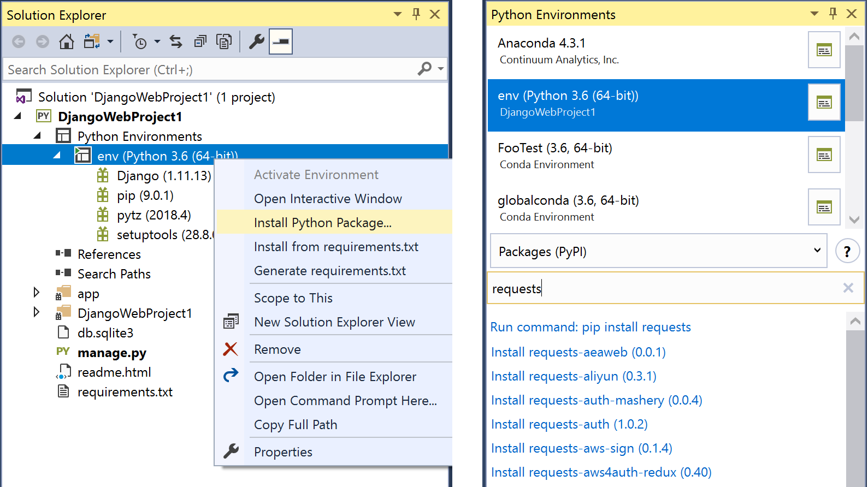Toggle Show All Files icon
The width and height of the screenshot is (868, 487).
click(x=224, y=41)
